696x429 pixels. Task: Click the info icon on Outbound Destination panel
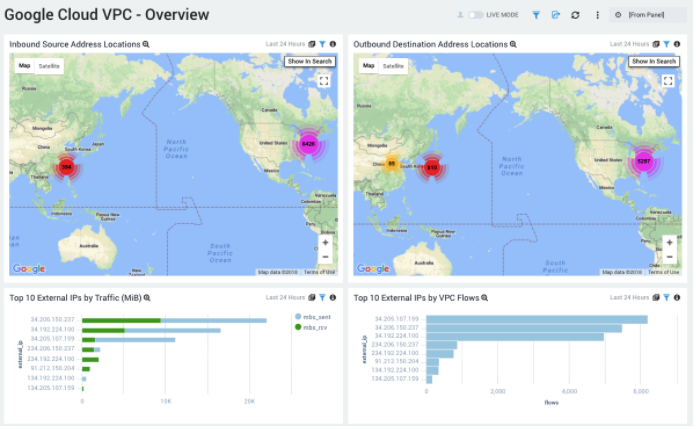[677, 44]
